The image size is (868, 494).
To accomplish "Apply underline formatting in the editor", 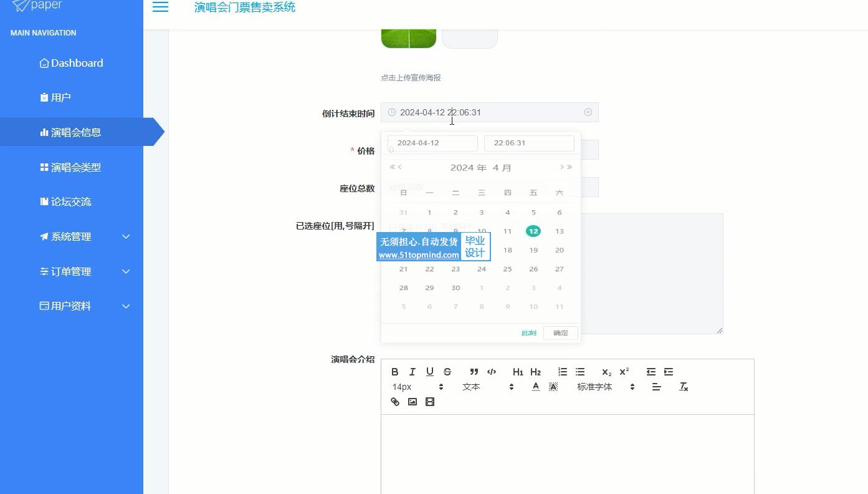I will (x=429, y=372).
